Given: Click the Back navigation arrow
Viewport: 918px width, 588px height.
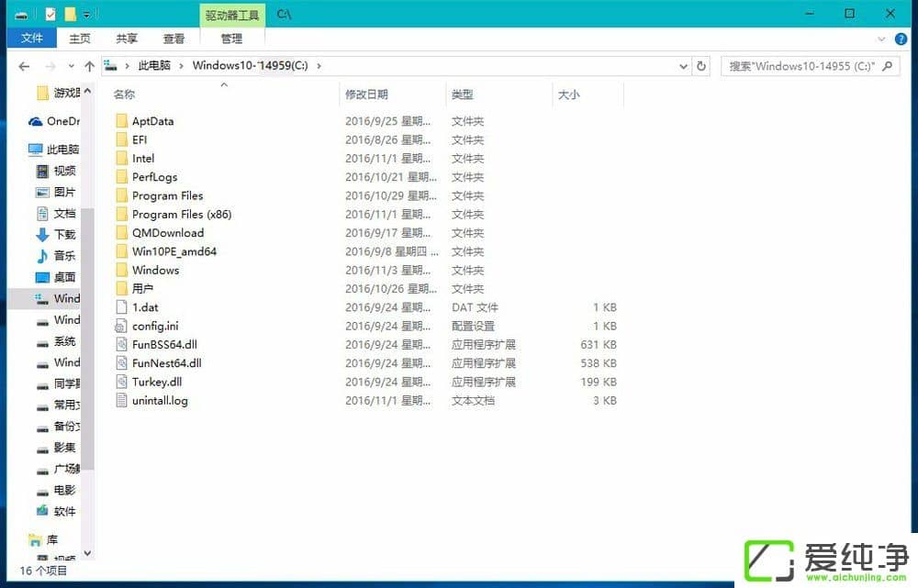Looking at the screenshot, I should (x=24, y=65).
